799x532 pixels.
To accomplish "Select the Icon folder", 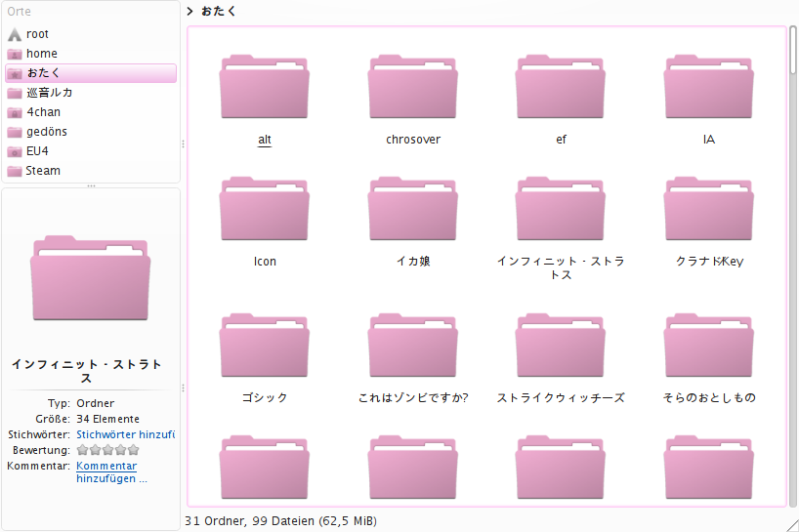I will (265, 209).
